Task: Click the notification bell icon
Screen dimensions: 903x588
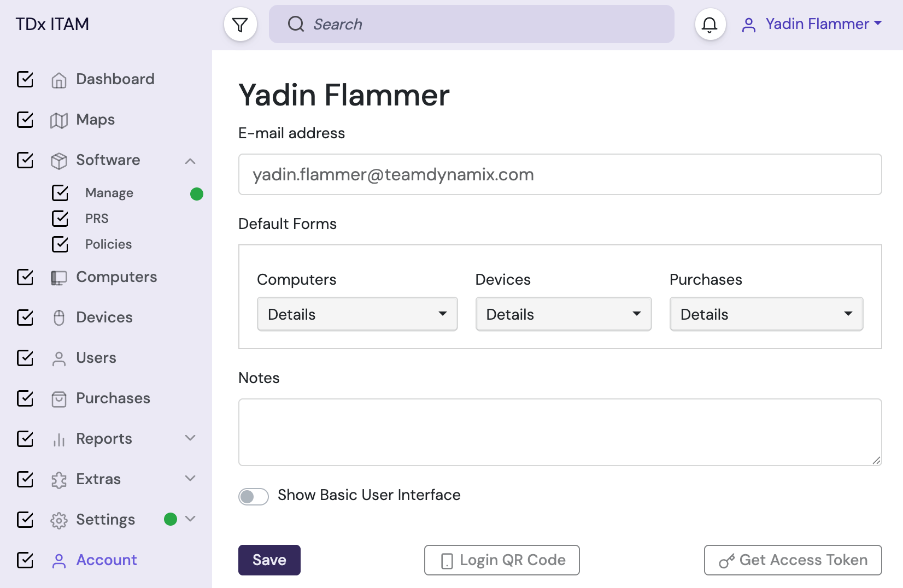Action: (x=709, y=24)
